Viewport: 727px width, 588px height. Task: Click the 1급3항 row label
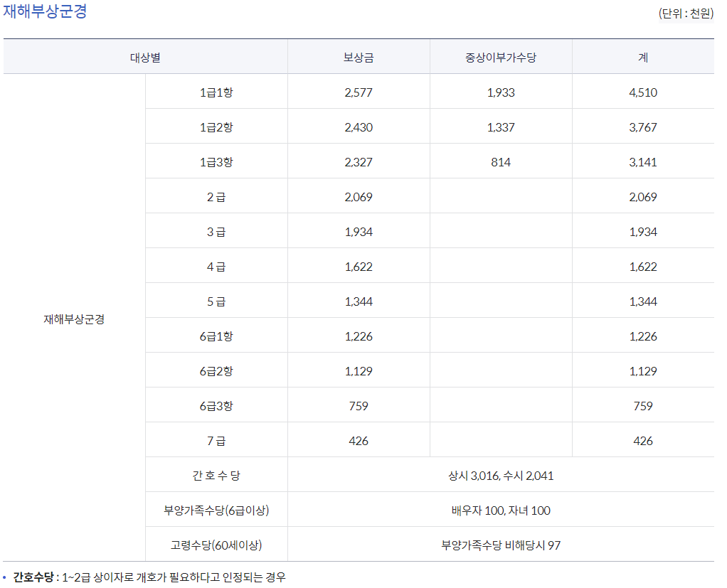(x=216, y=161)
